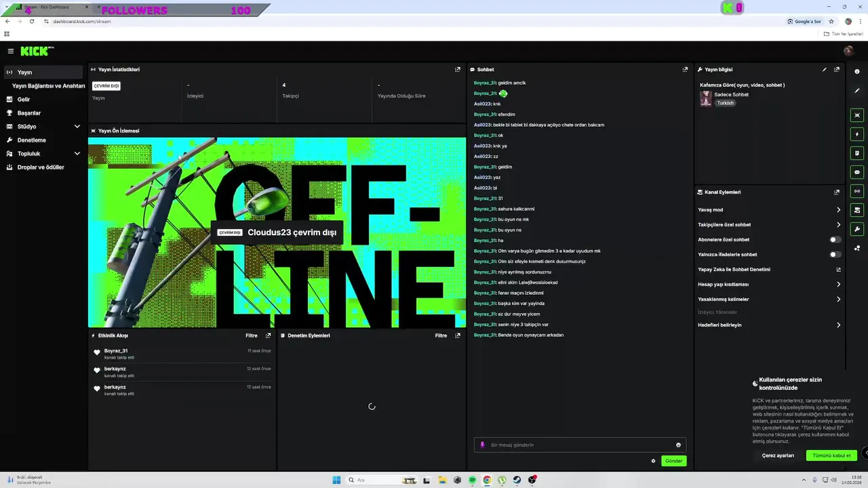Viewport: 868px width, 488px height.
Task: Click the ÇEVRİM DIŞI status badge in statistics
Action: point(106,86)
